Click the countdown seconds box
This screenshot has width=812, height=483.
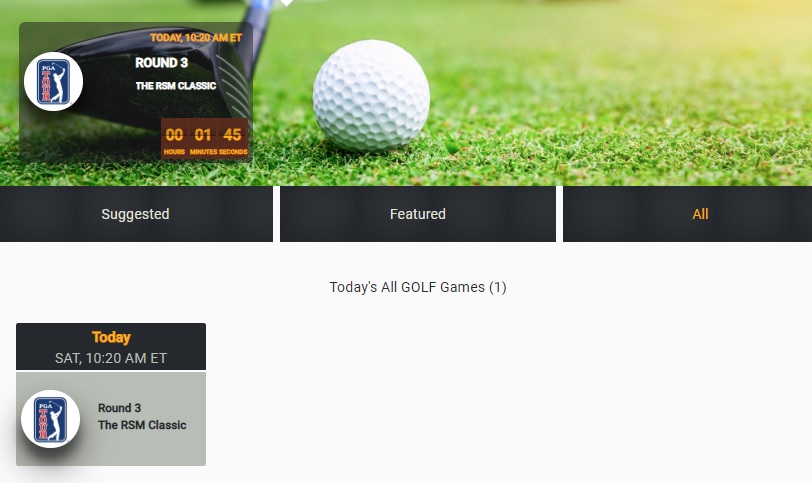(x=233, y=139)
